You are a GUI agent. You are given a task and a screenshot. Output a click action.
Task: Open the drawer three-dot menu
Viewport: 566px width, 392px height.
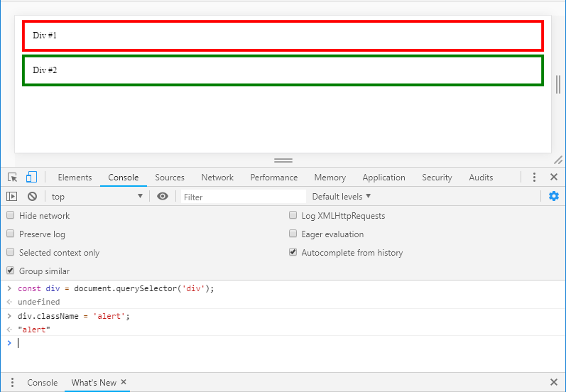click(12, 383)
